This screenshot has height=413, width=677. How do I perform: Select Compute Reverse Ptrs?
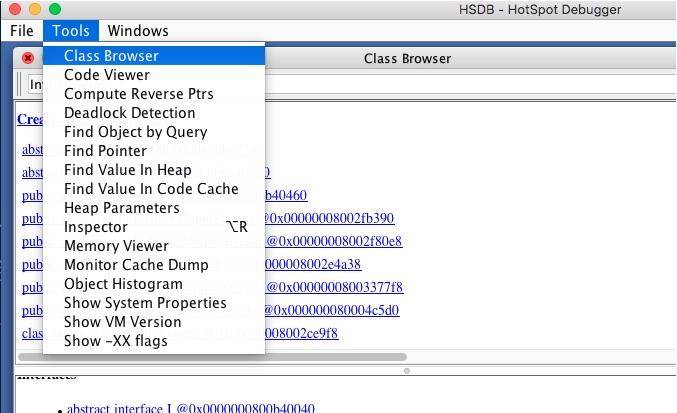pos(154,94)
